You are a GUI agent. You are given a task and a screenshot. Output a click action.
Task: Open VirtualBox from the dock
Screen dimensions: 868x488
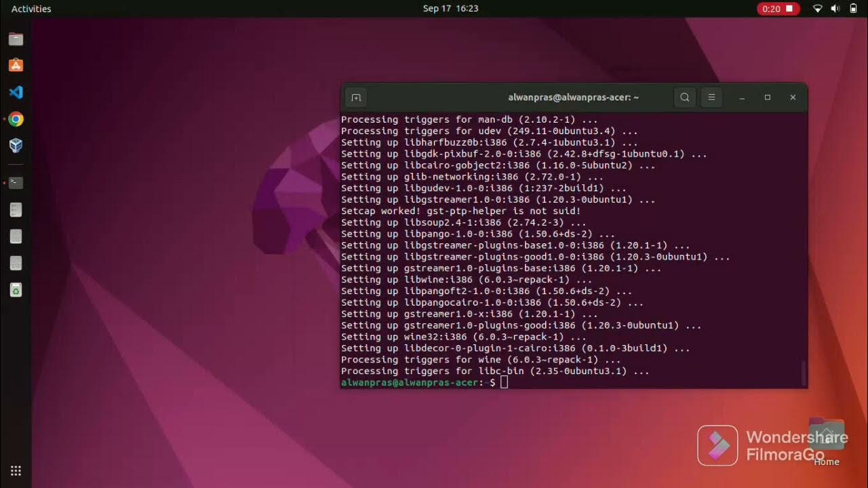click(16, 146)
